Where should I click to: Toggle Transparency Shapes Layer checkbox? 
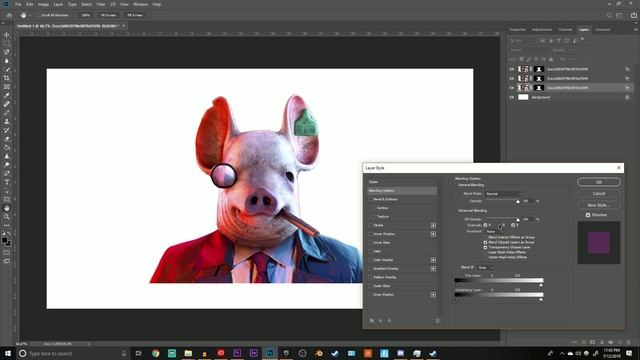pyautogui.click(x=485, y=247)
